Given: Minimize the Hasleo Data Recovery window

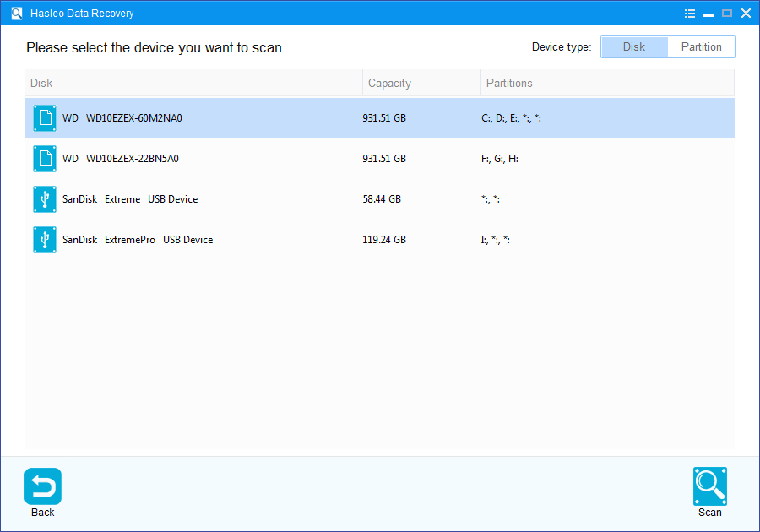Looking at the screenshot, I should click(708, 14).
